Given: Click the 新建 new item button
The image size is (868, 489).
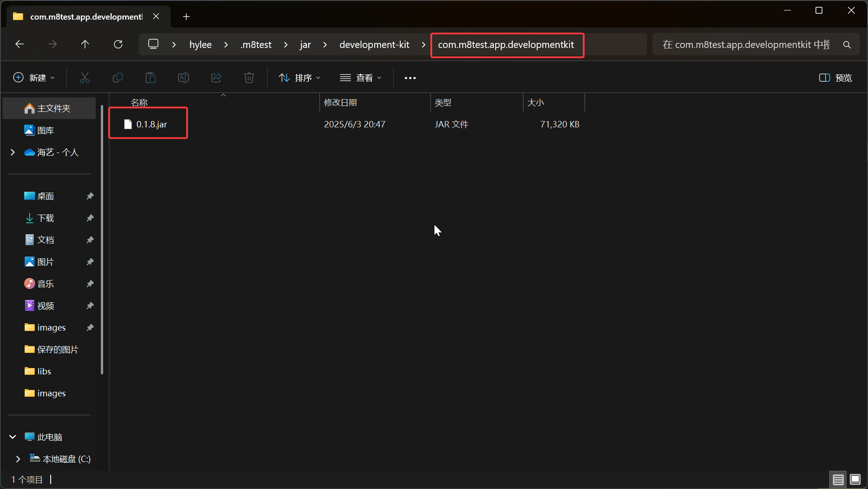Looking at the screenshot, I should tap(34, 78).
